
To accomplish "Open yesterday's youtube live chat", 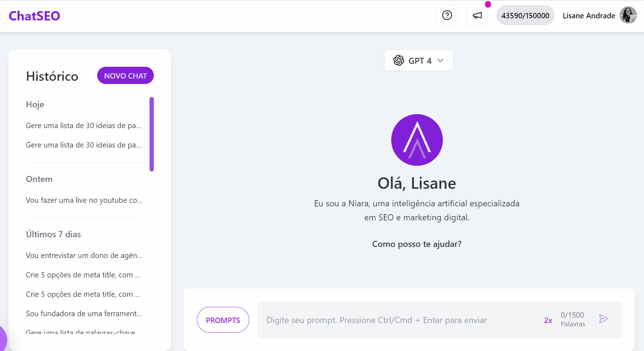I will pos(84,200).
